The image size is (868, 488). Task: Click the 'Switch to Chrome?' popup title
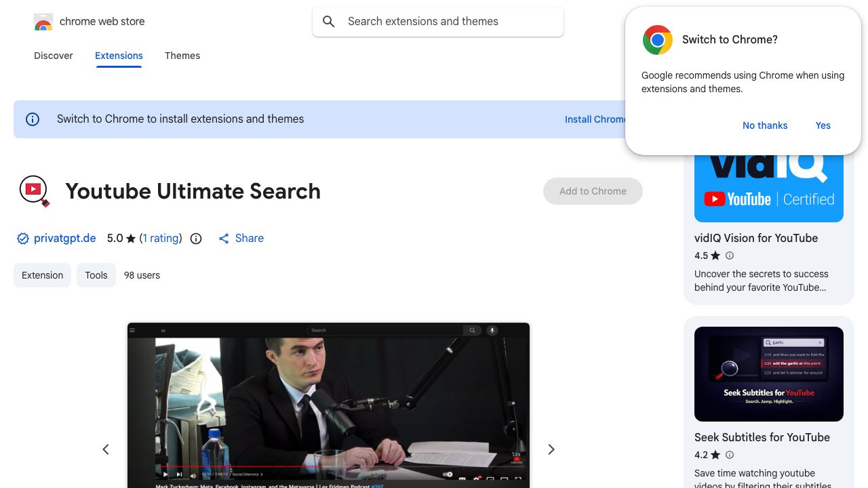[730, 40]
